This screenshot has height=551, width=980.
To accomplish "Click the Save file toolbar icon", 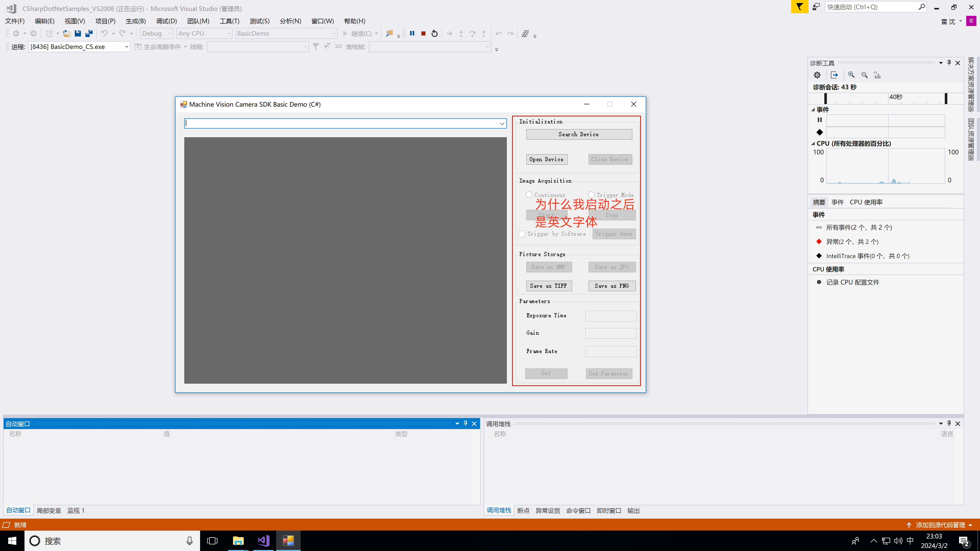I will 78,33.
